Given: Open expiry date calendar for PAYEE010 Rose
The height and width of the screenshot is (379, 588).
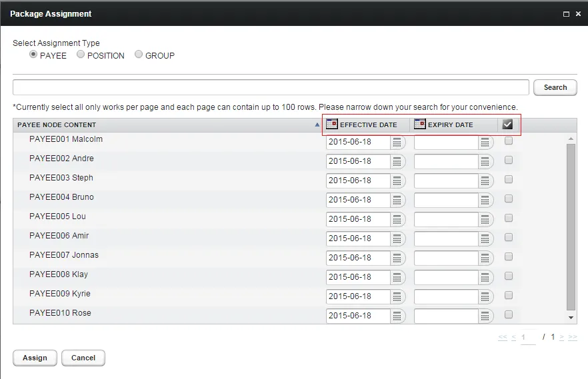Looking at the screenshot, I should pyautogui.click(x=485, y=316).
